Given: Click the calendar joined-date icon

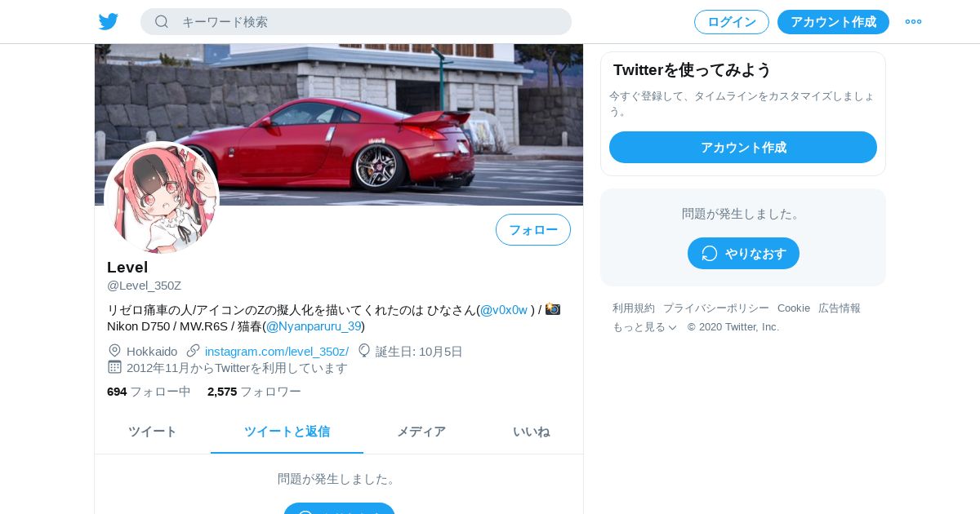Looking at the screenshot, I should click(x=114, y=367).
